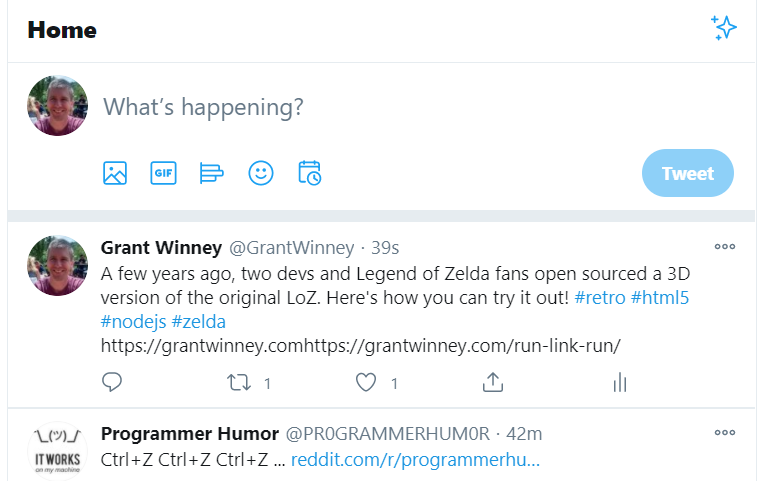The height and width of the screenshot is (481, 771).
Task: Follow the #zelda hashtag link
Action: pos(199,322)
